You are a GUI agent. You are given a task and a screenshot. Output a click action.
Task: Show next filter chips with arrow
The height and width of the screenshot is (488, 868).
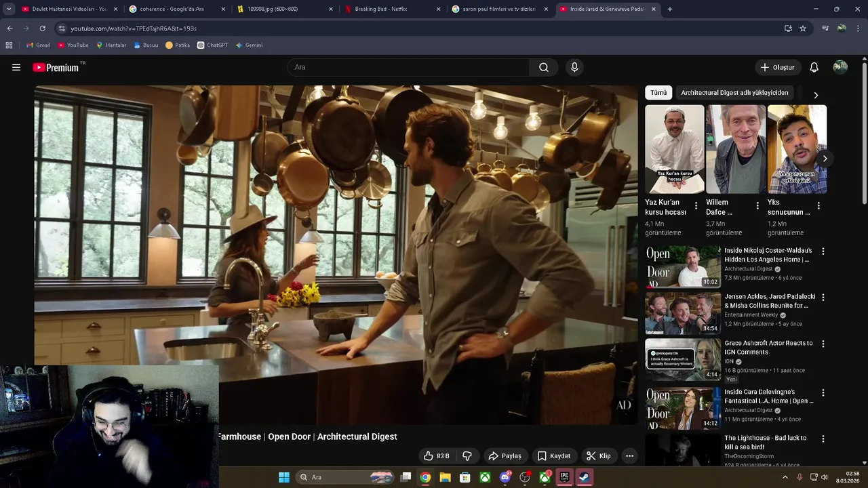click(x=816, y=95)
